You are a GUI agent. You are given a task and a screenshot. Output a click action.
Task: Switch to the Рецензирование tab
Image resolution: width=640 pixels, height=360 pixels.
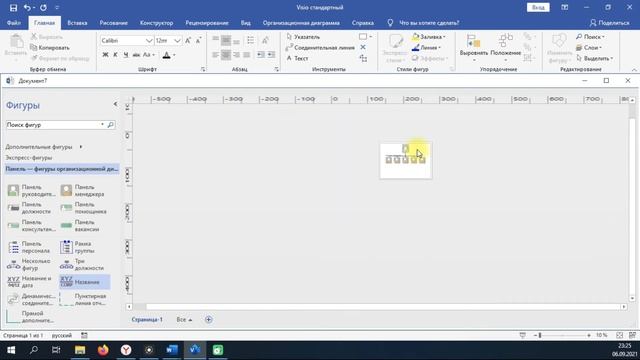point(207,23)
